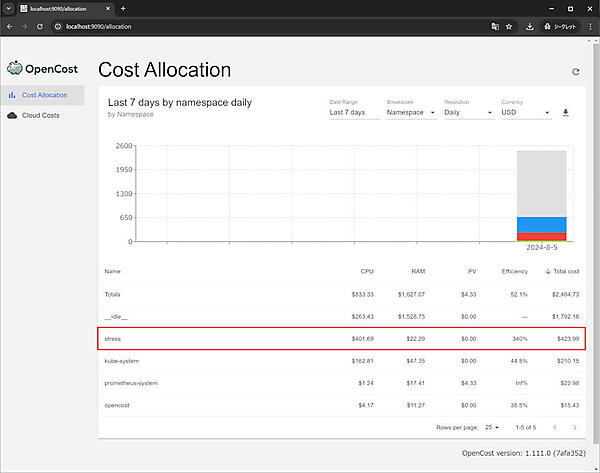Select Cost Allocation in the sidebar
The height and width of the screenshot is (473, 600).
pos(44,95)
